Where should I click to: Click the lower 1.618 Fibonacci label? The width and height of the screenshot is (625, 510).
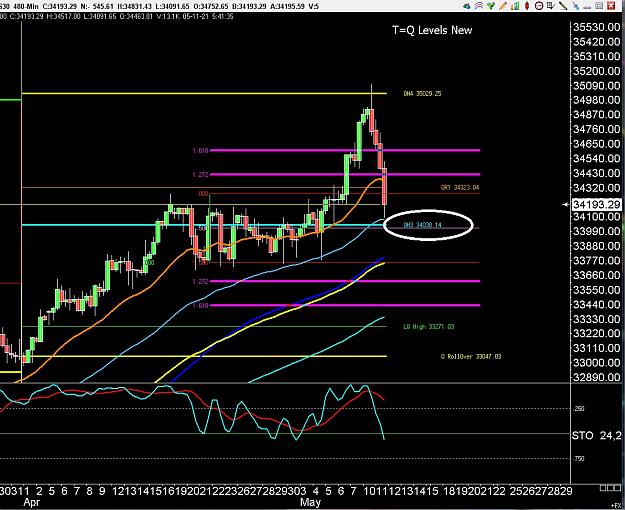point(200,305)
